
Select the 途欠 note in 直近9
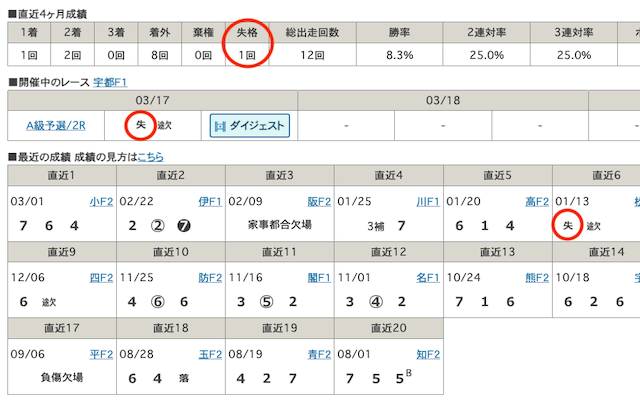point(49,302)
